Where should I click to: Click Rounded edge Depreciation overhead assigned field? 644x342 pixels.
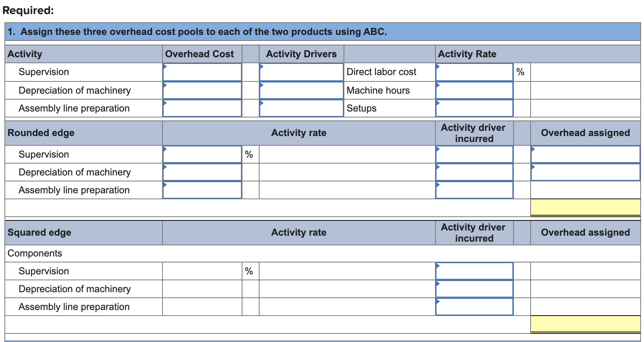coord(586,172)
